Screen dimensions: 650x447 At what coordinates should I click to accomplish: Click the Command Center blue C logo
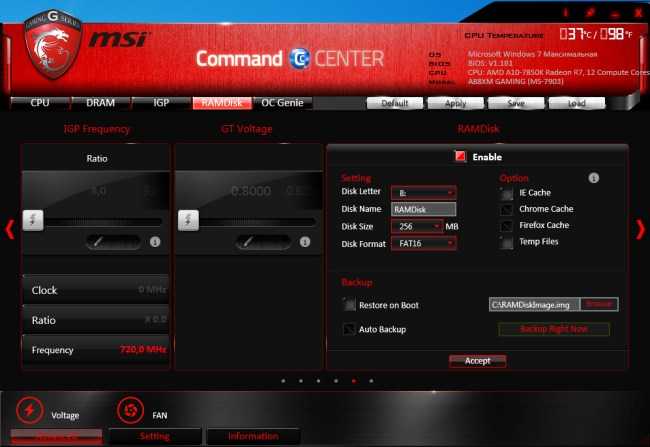pyautogui.click(x=299, y=58)
